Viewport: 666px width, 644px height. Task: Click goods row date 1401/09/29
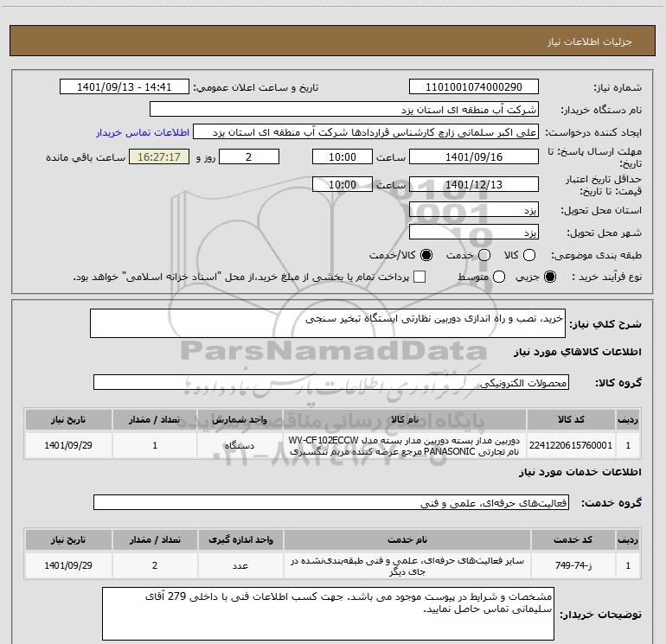coord(68,445)
